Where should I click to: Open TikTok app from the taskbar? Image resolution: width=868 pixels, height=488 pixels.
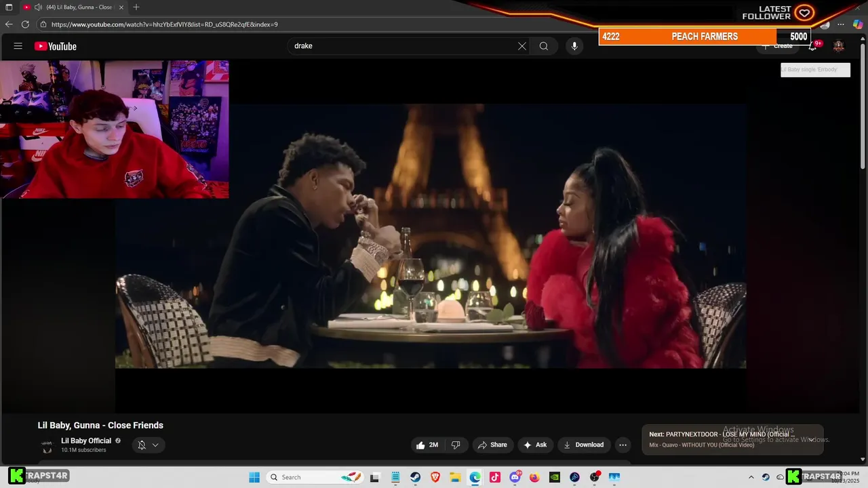click(495, 477)
